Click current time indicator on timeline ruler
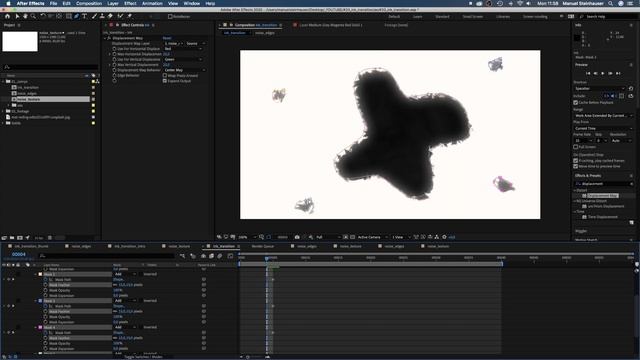Screen dimensions: 640x360 pos(267,258)
